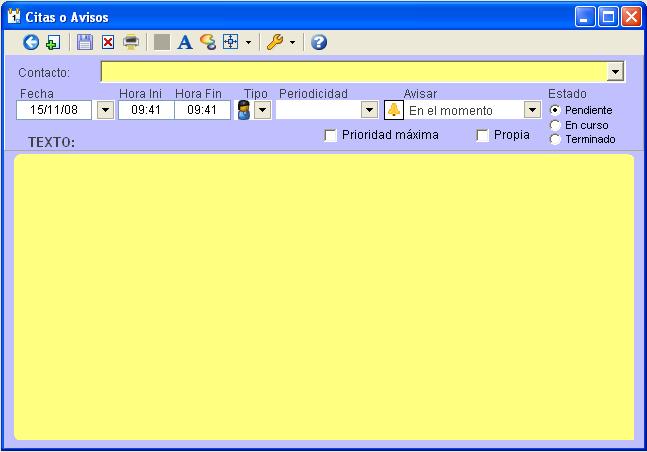The image size is (647, 452).
Task: Open the wrench tools icon
Action: (275, 42)
